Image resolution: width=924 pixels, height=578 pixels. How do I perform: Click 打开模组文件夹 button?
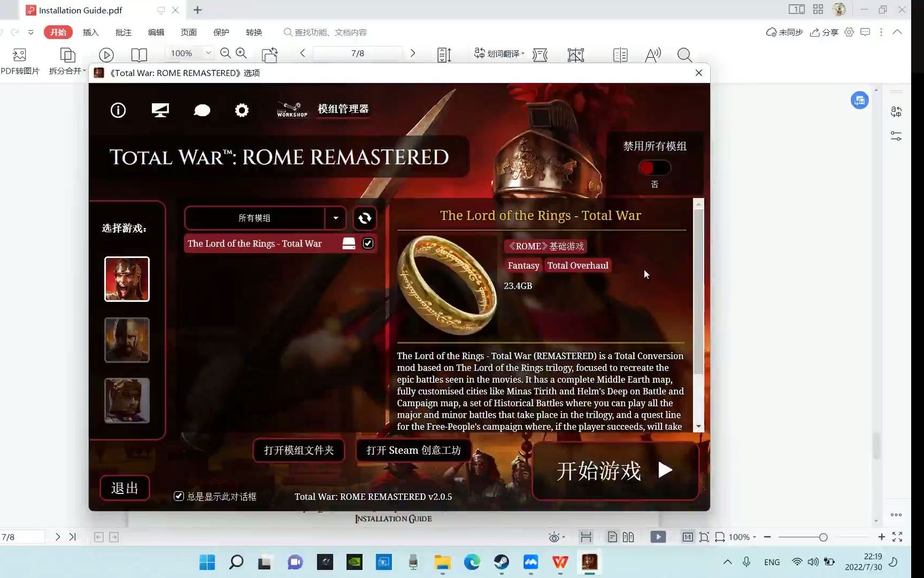299,450
